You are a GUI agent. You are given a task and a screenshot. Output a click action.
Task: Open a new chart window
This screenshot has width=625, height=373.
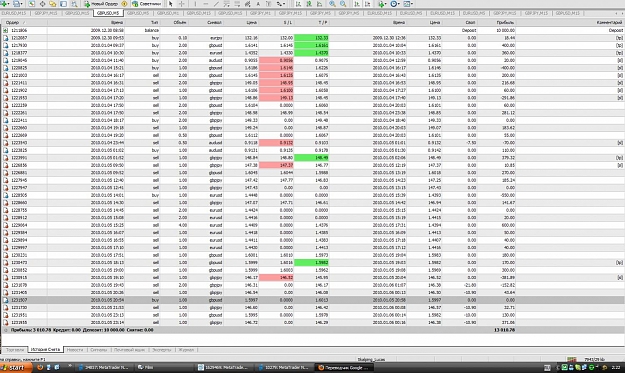coord(5,4)
